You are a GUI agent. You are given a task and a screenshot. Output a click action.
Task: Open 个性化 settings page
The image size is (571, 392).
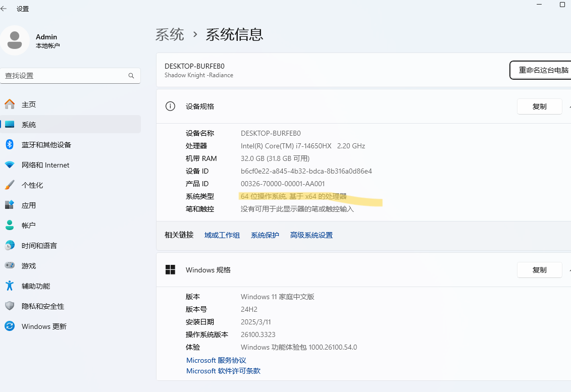click(x=71, y=185)
